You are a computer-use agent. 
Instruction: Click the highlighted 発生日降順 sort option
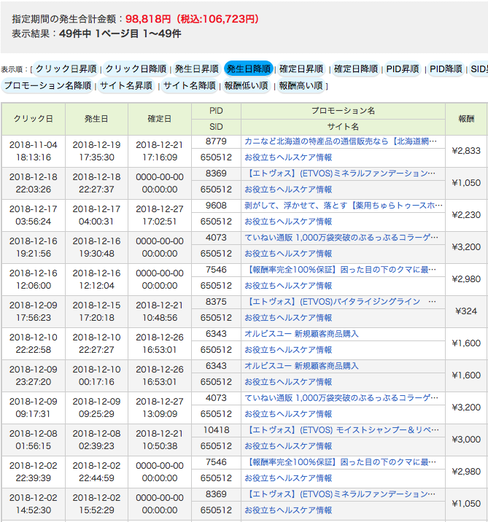coord(249,69)
